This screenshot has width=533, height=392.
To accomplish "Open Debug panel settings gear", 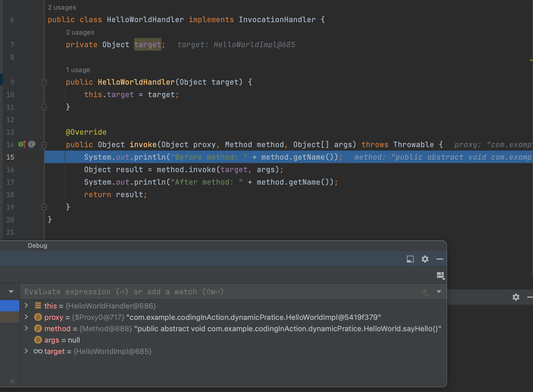I will pyautogui.click(x=425, y=259).
